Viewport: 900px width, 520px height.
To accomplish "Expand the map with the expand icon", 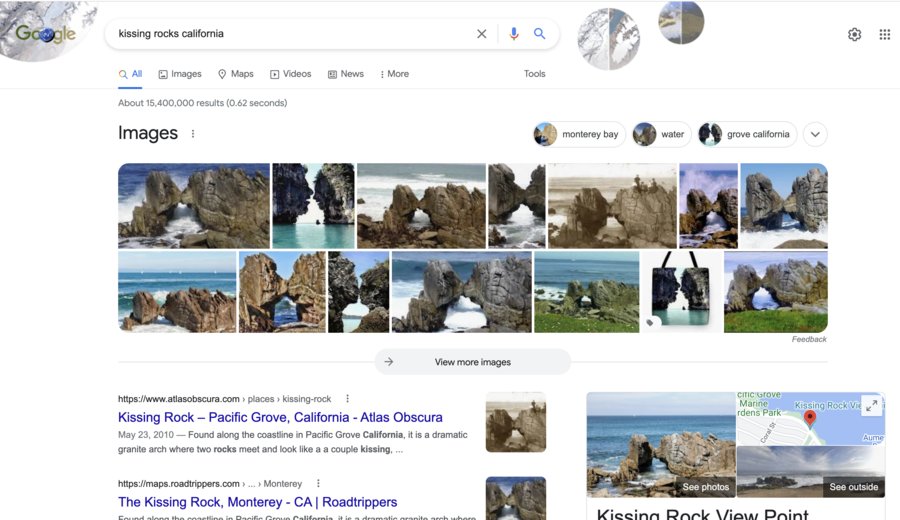I will pyautogui.click(x=871, y=405).
